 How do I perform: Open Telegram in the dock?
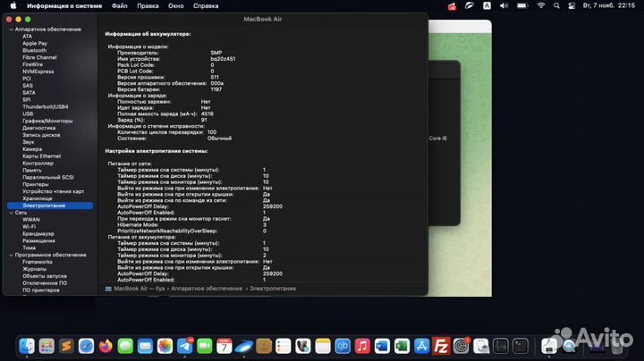186,345
